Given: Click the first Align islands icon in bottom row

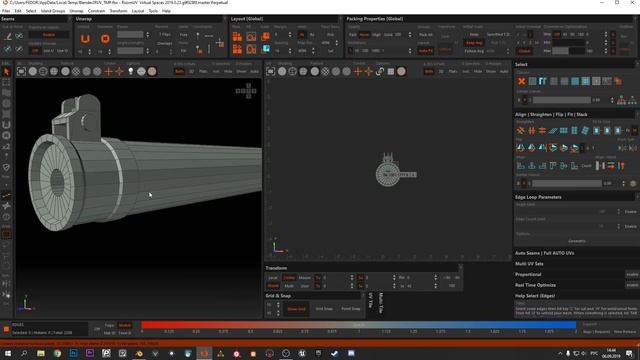Looking at the screenshot, I should pos(520,166).
